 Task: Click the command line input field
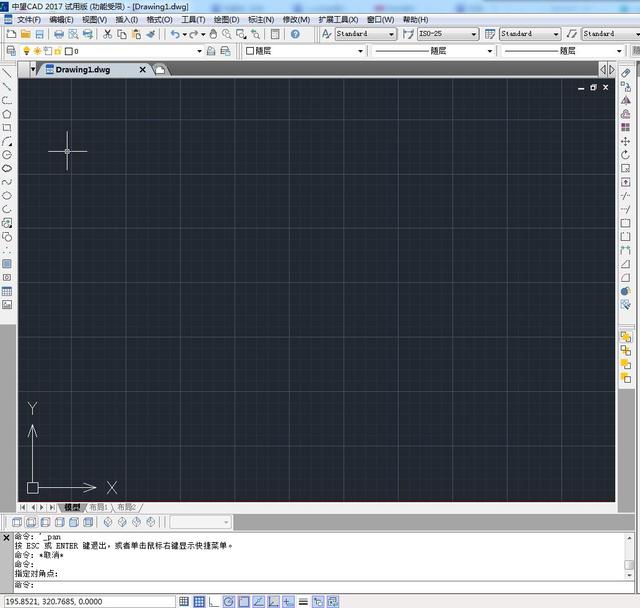tap(324, 585)
